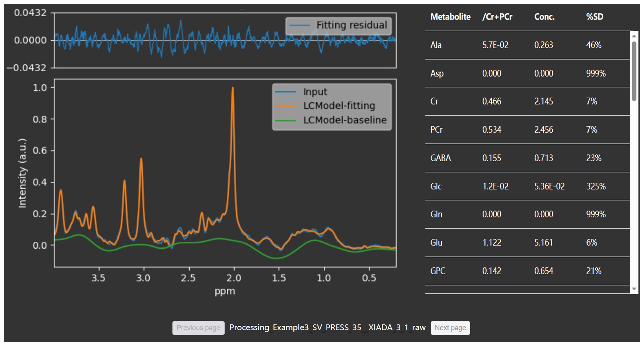Select Glu ratio value 1.122
The image size is (644, 347).
[492, 242]
